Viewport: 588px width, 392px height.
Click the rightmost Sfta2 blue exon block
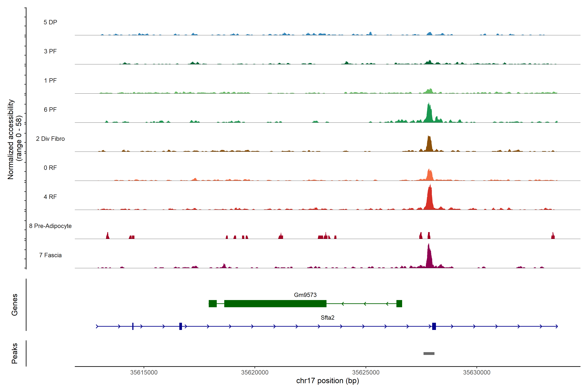point(434,326)
